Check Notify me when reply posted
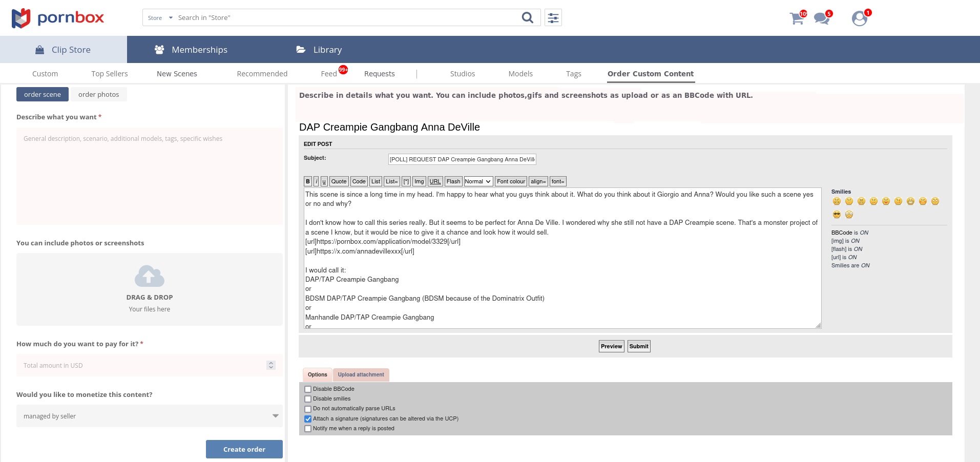The width and height of the screenshot is (980, 462). pos(308,429)
